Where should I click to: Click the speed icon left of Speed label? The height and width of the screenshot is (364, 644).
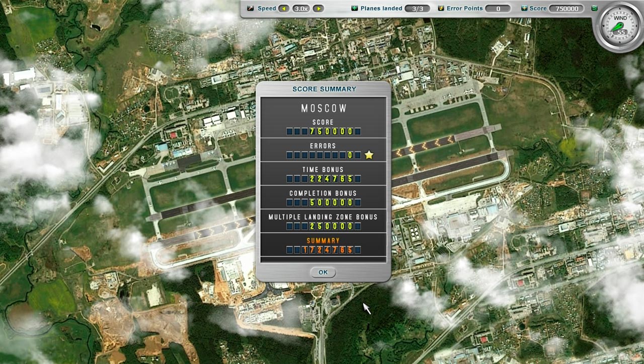(x=251, y=9)
